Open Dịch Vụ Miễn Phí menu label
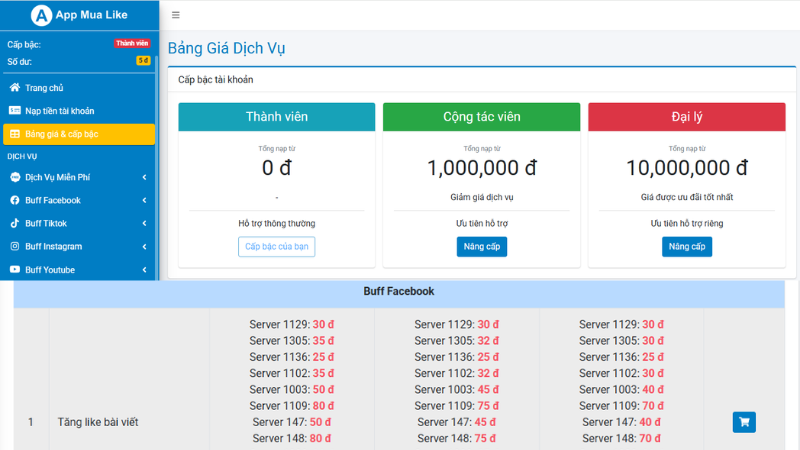This screenshot has width=800, height=450. click(x=58, y=177)
